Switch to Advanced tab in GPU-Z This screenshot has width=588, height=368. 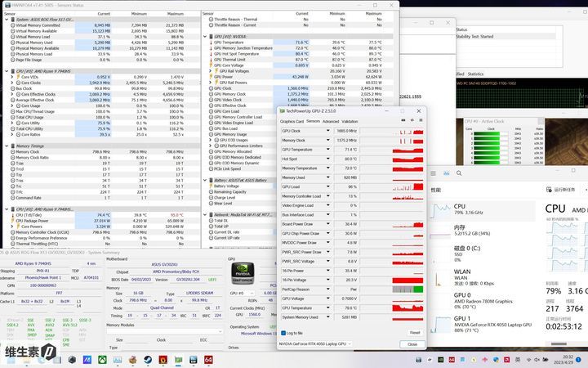coord(331,121)
